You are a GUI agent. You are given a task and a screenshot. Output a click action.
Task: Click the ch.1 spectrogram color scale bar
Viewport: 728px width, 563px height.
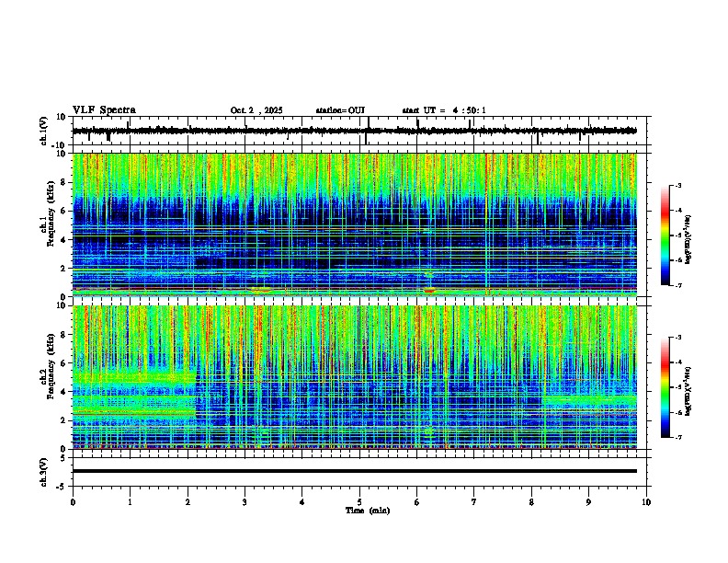665,236
